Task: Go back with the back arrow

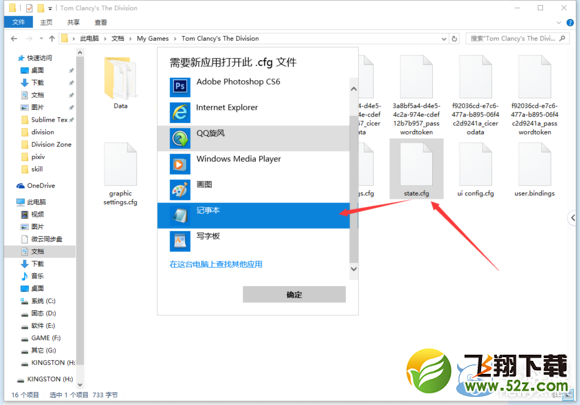Action: pyautogui.click(x=14, y=38)
